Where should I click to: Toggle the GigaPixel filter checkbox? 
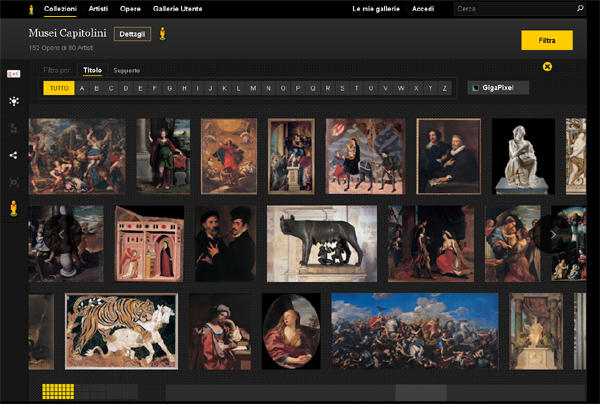474,88
